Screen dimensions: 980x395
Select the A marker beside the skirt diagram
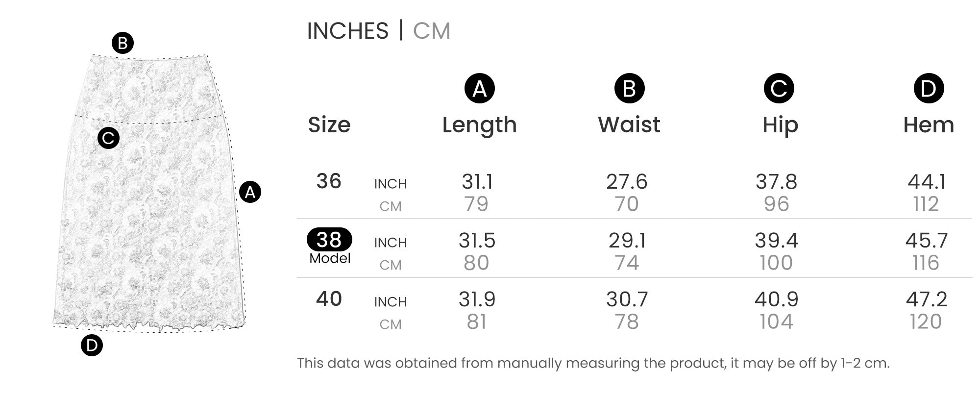[x=250, y=192]
